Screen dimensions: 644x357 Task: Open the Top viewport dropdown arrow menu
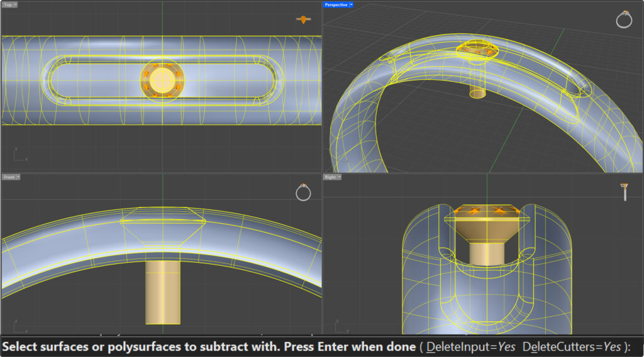pos(15,4)
